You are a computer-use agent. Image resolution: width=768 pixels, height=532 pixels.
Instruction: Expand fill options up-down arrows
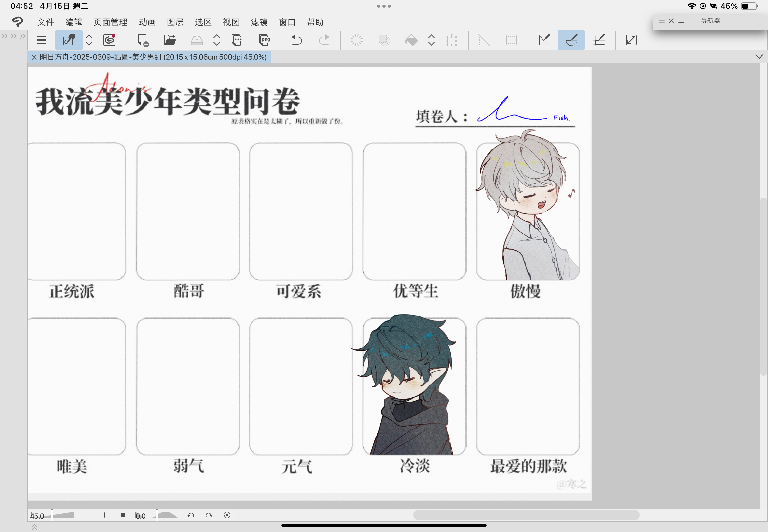(x=431, y=40)
